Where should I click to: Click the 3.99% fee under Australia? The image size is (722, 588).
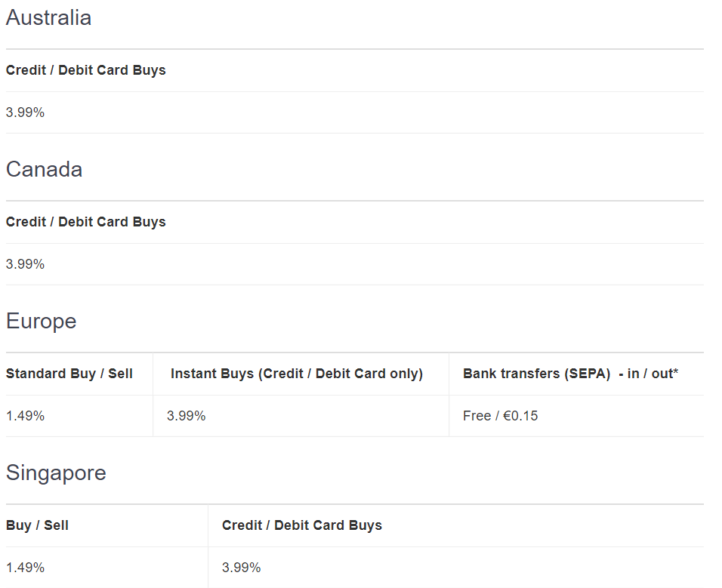pyautogui.click(x=25, y=112)
